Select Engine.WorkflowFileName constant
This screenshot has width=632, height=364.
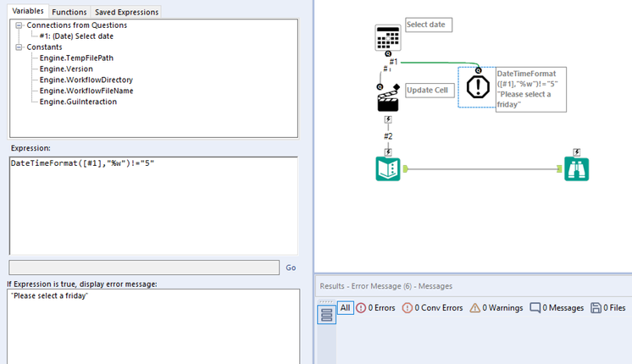pyautogui.click(x=86, y=91)
